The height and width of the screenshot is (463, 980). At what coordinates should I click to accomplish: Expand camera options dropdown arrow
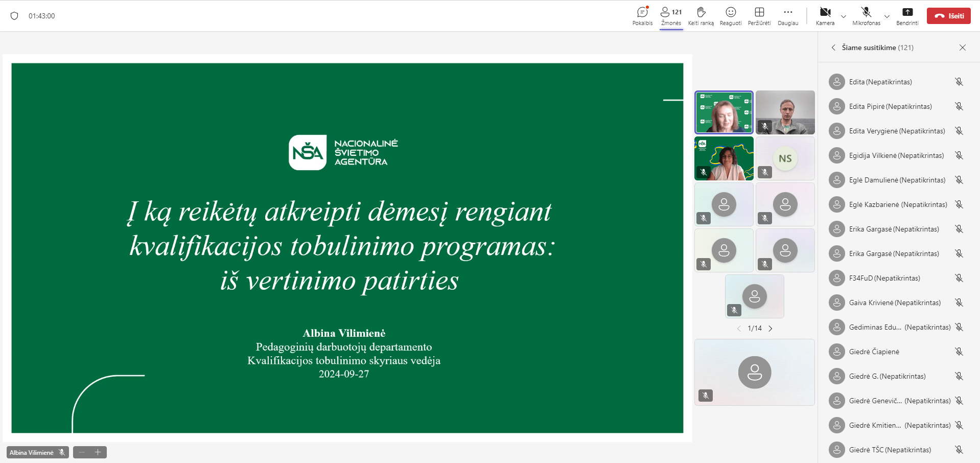[844, 16]
